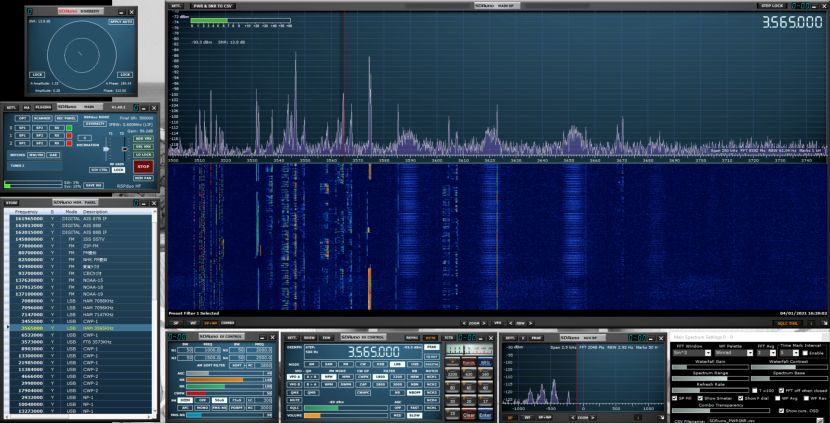This screenshot has width=830, height=423.
Task: Switch Main SP to SP+WF view
Action: click(211, 323)
